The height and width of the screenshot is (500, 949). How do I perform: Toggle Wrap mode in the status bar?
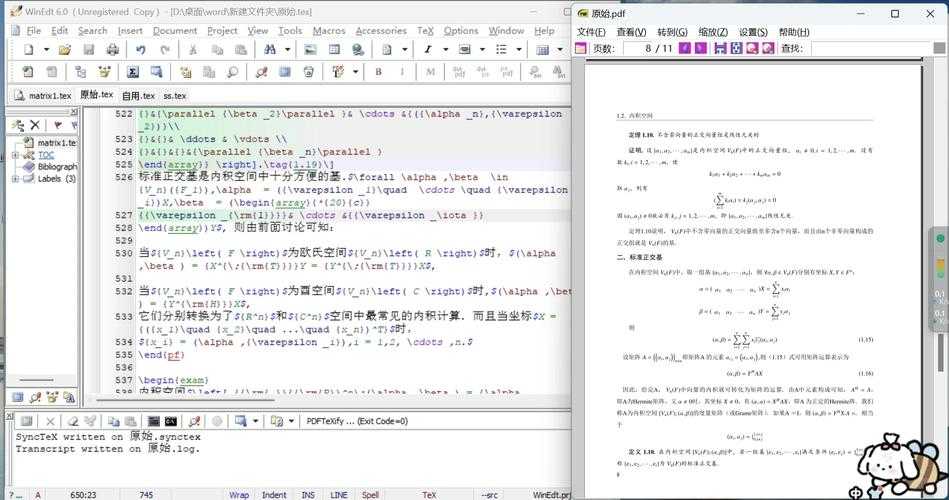239,494
